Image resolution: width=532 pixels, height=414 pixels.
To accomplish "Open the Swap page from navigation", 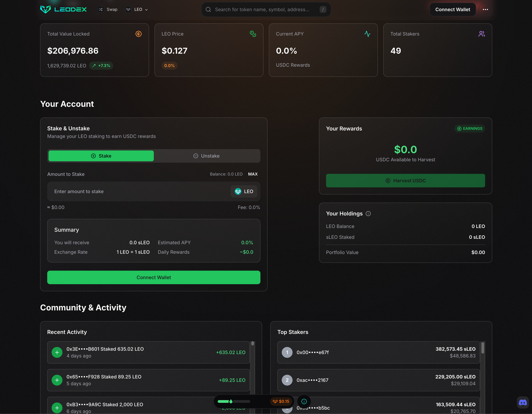I will (x=108, y=9).
